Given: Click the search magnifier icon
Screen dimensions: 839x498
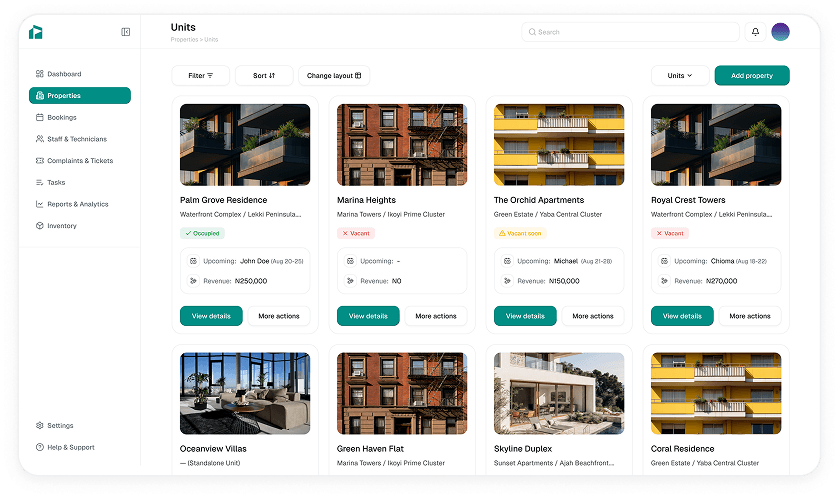Looking at the screenshot, I should pos(532,32).
